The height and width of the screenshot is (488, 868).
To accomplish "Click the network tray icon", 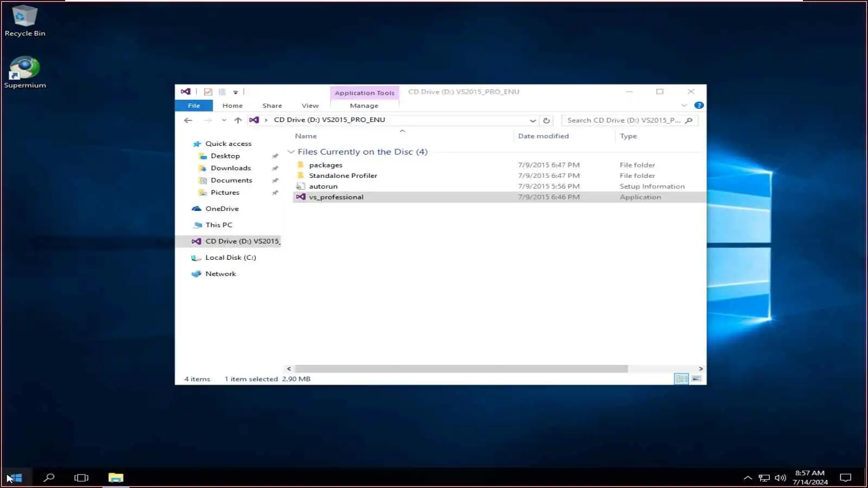I will click(764, 478).
